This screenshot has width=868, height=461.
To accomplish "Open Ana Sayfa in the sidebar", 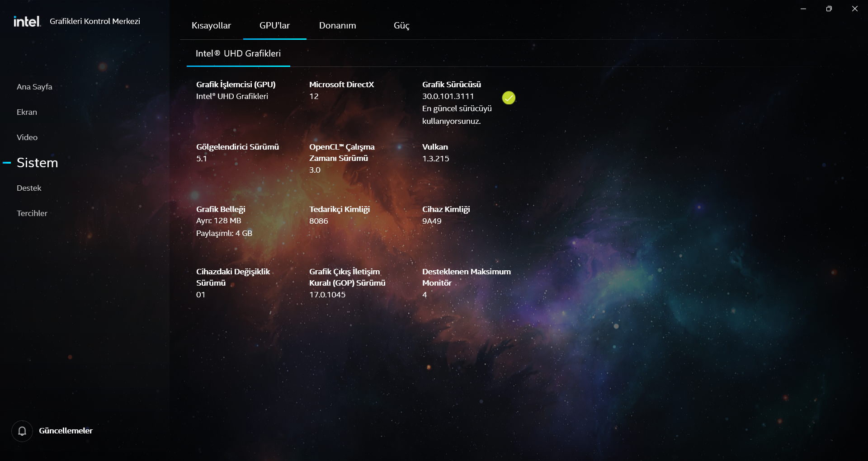I will click(x=34, y=87).
